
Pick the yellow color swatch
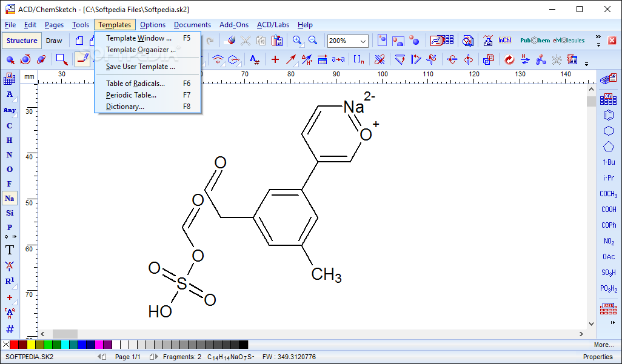pyautogui.click(x=31, y=345)
